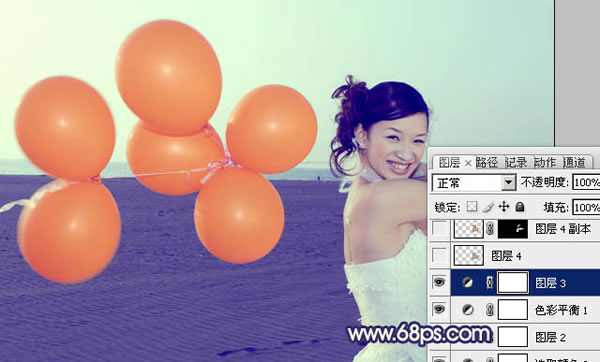This screenshot has height=362, width=600.
Task: Click the 不透明度 opacity value field
Action: click(x=586, y=183)
